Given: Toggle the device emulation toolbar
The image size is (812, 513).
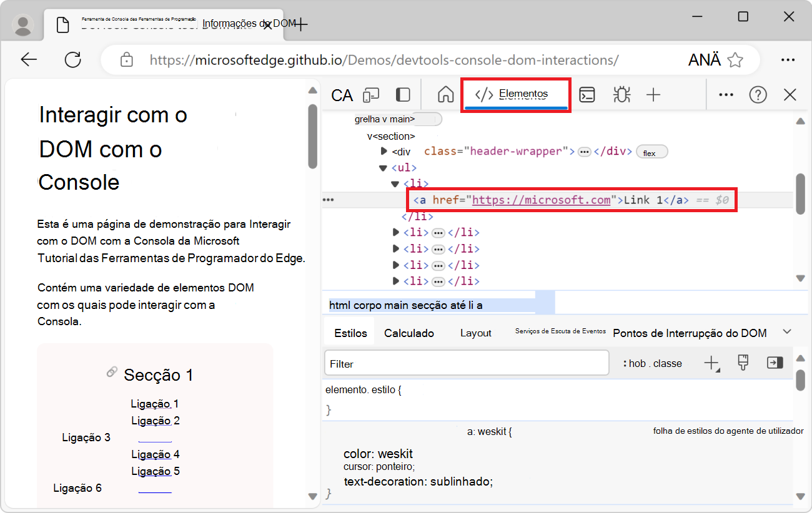Looking at the screenshot, I should (x=372, y=94).
